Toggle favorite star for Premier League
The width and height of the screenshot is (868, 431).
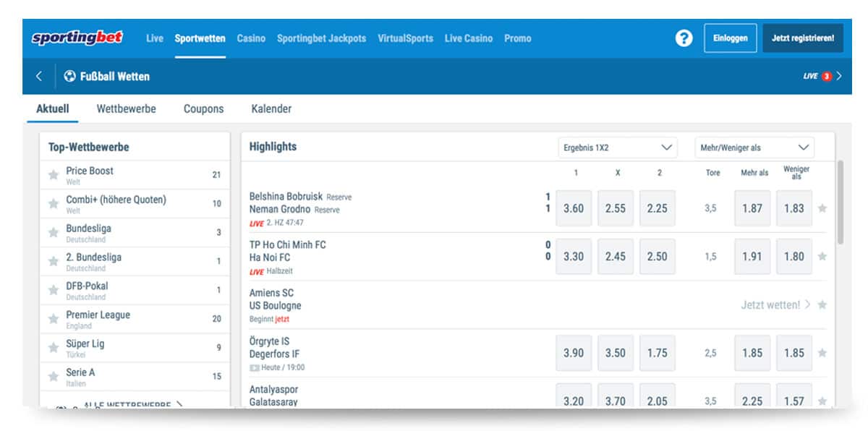pos(53,320)
